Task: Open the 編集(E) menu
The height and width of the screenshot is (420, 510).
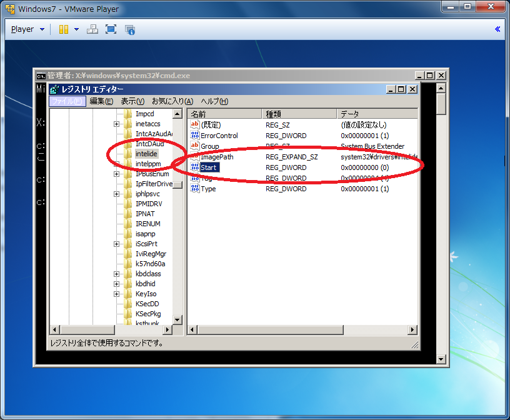Action: (x=101, y=101)
